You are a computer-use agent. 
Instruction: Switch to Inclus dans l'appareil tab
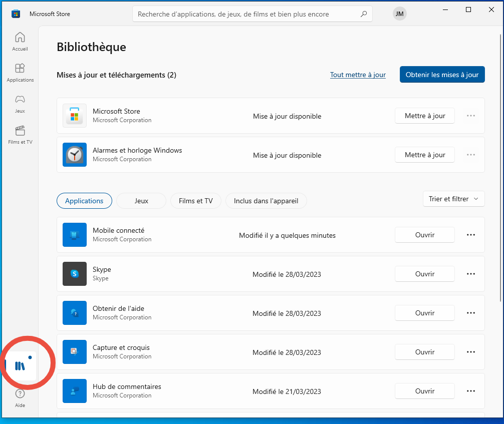(266, 201)
